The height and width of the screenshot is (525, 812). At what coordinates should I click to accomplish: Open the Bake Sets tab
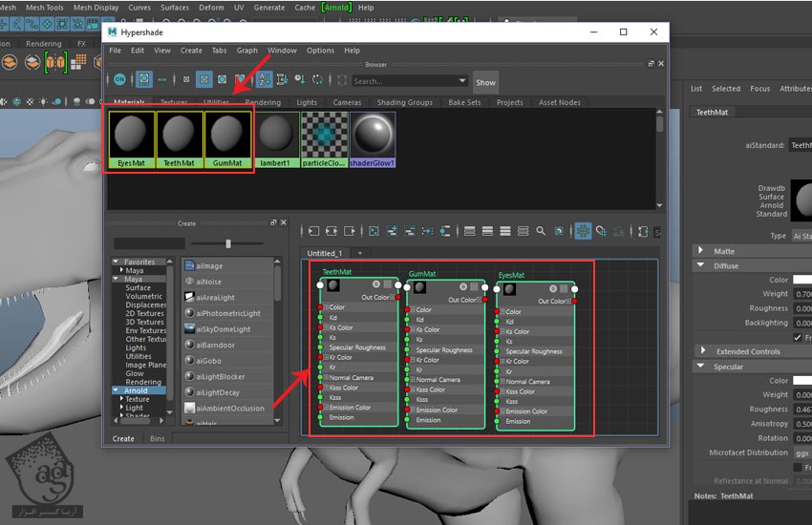point(464,102)
